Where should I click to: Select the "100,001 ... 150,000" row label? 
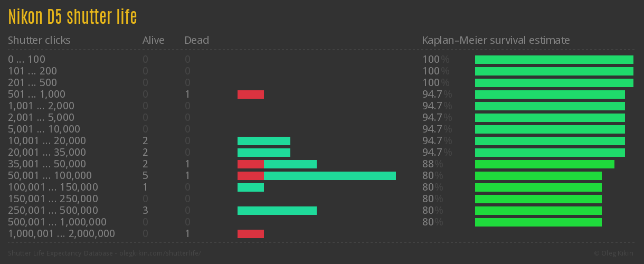tap(53, 187)
